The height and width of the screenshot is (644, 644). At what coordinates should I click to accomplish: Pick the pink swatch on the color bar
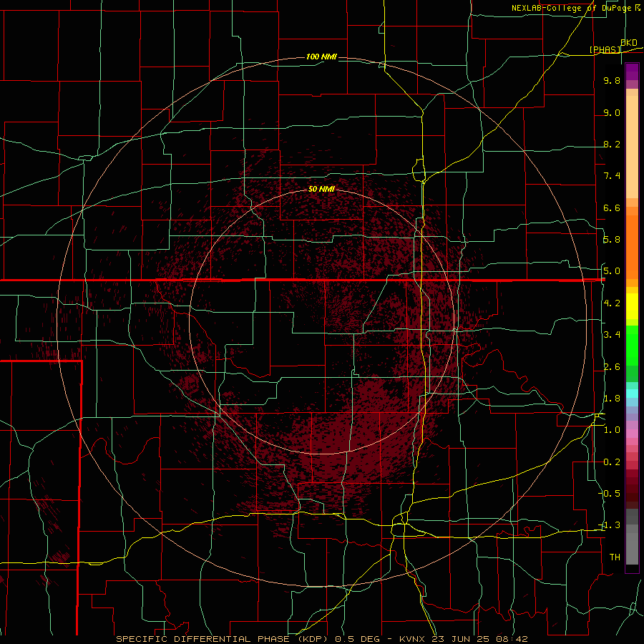(x=632, y=434)
